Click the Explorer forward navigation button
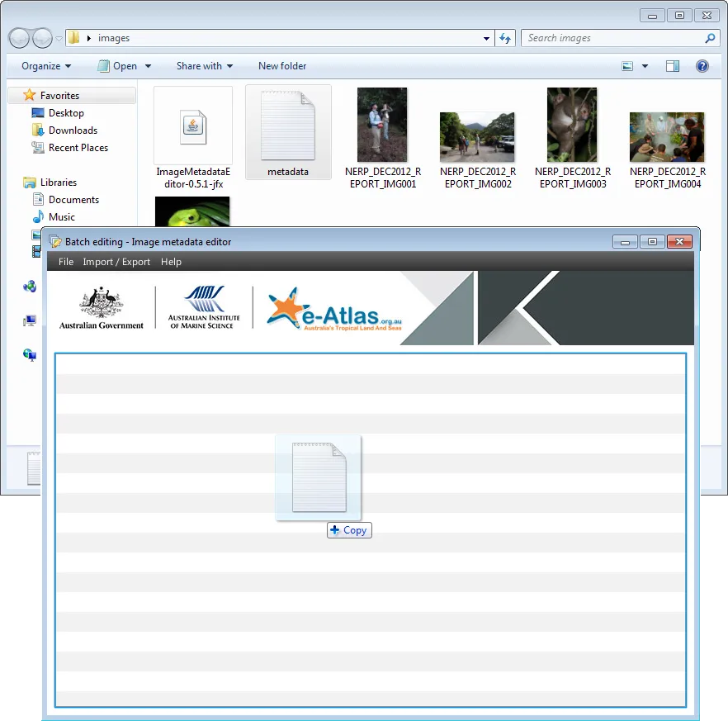Viewport: 728px width, 721px height. tap(43, 38)
